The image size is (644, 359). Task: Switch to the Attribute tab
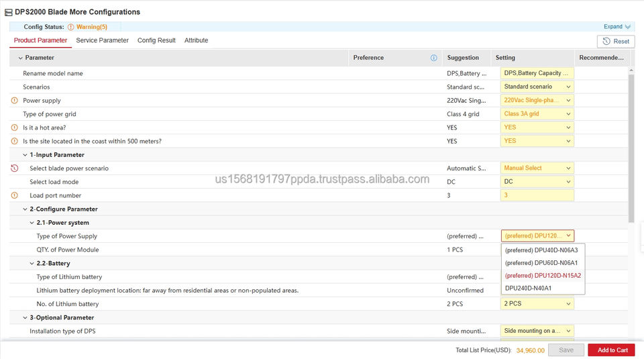tap(197, 40)
